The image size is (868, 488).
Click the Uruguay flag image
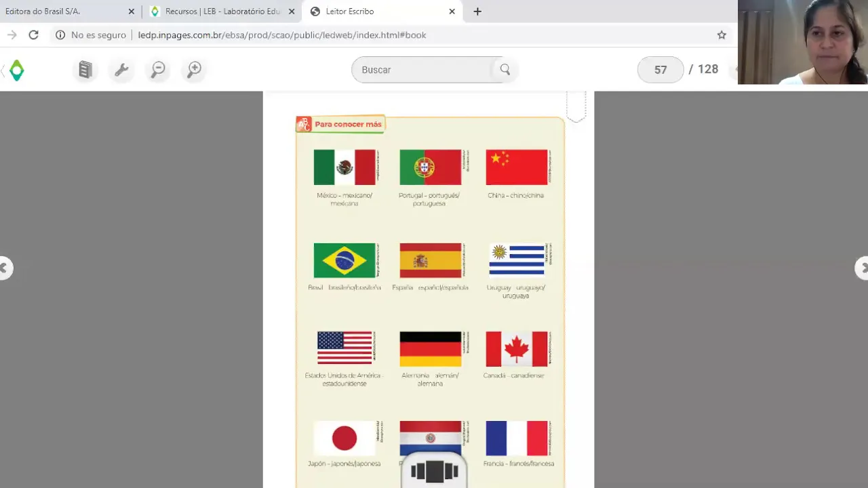coord(517,260)
